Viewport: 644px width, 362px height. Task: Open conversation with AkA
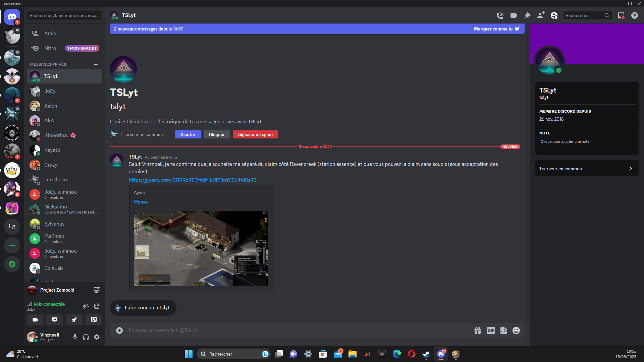[64, 121]
